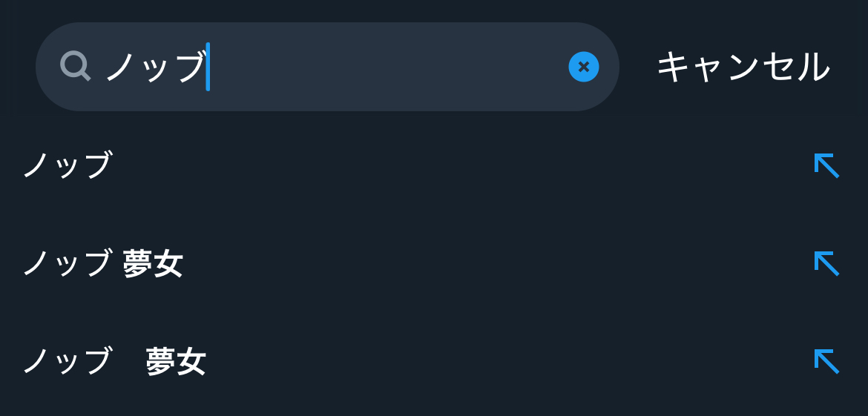The image size is (868, 416).
Task: Insert the first suggestion via its diagonal arrow
Action: pyautogui.click(x=826, y=165)
